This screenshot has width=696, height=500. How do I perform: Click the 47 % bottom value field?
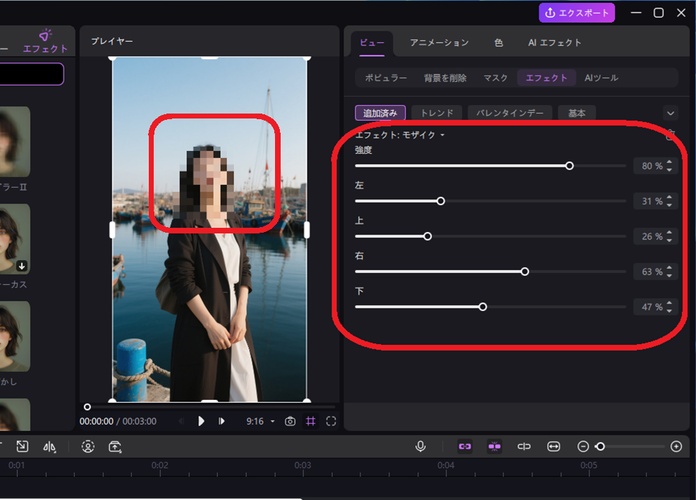coord(651,307)
